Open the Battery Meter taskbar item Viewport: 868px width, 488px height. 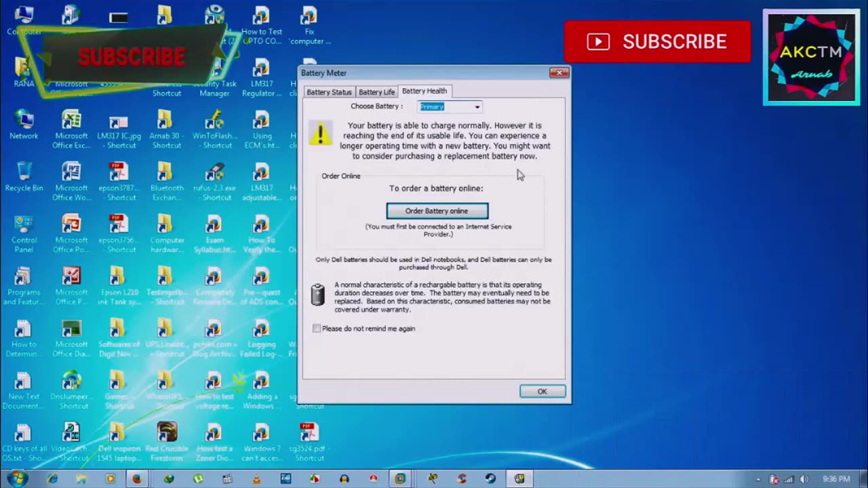pyautogui.click(x=519, y=479)
